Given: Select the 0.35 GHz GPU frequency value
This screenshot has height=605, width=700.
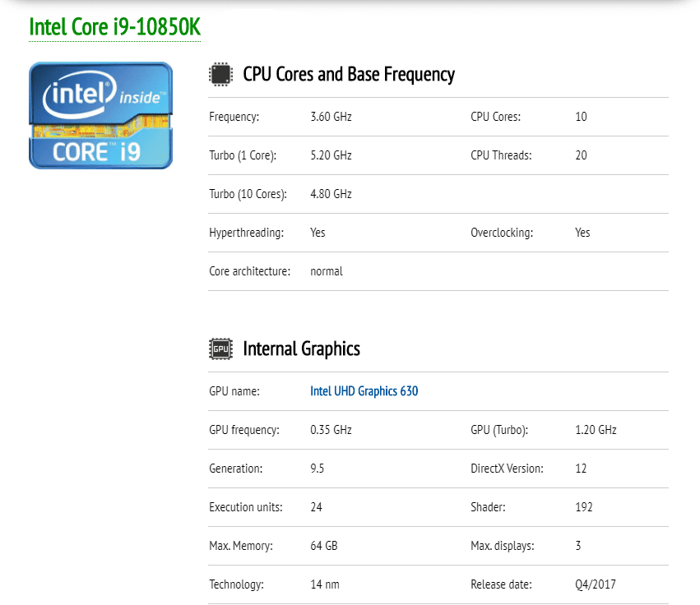Looking at the screenshot, I should click(x=331, y=430).
